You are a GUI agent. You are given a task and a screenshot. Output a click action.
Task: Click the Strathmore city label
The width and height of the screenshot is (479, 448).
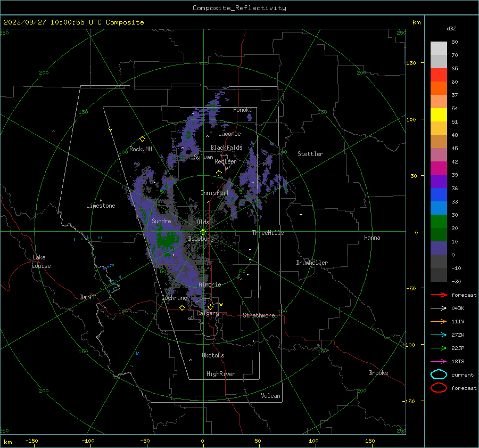click(x=259, y=315)
